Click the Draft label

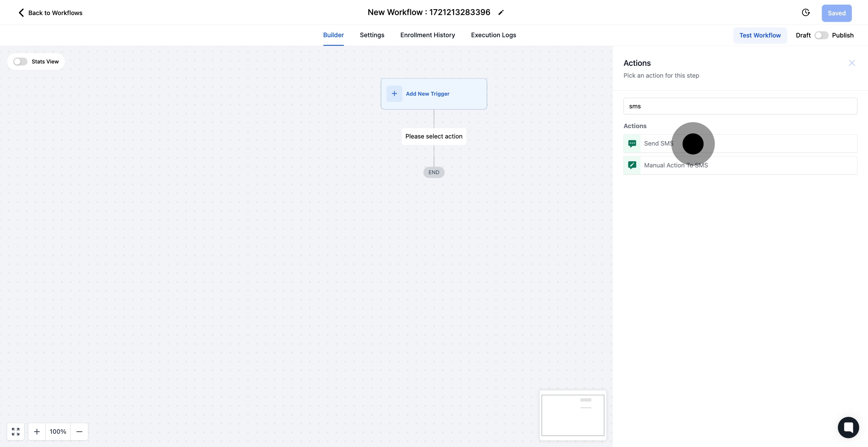(803, 35)
